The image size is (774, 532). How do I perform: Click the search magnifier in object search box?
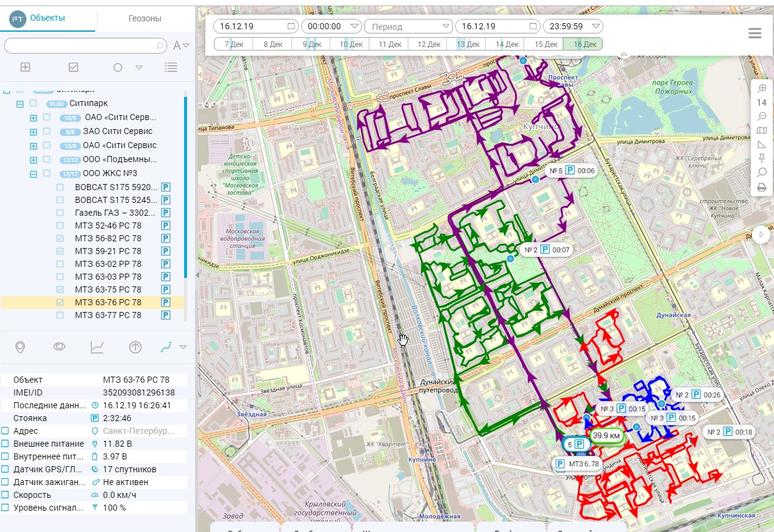coord(160,46)
